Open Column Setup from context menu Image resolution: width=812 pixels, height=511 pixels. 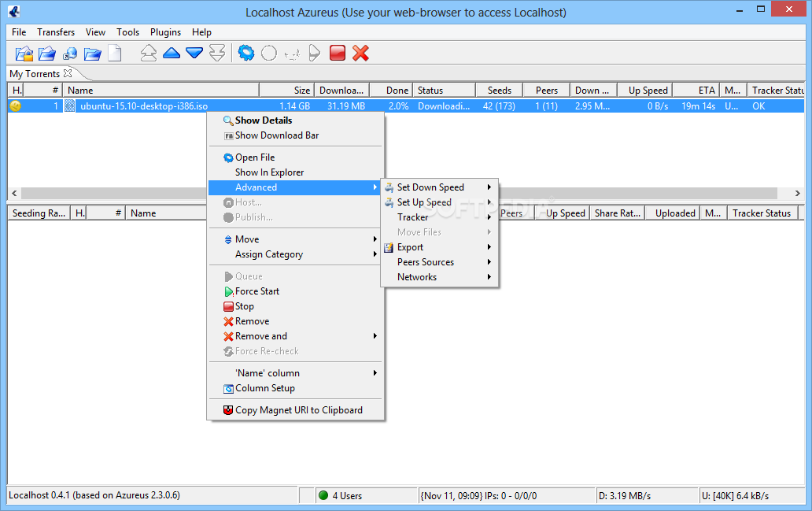point(296,388)
